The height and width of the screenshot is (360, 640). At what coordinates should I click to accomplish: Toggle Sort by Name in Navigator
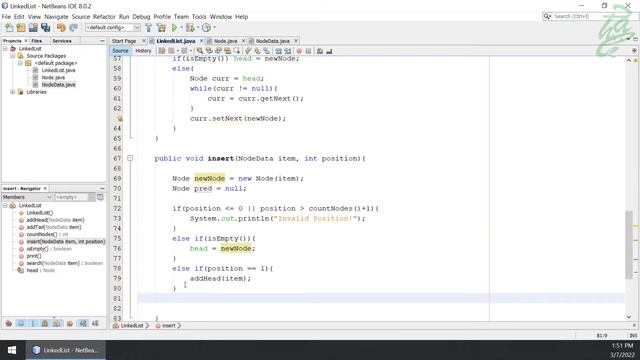(83, 324)
